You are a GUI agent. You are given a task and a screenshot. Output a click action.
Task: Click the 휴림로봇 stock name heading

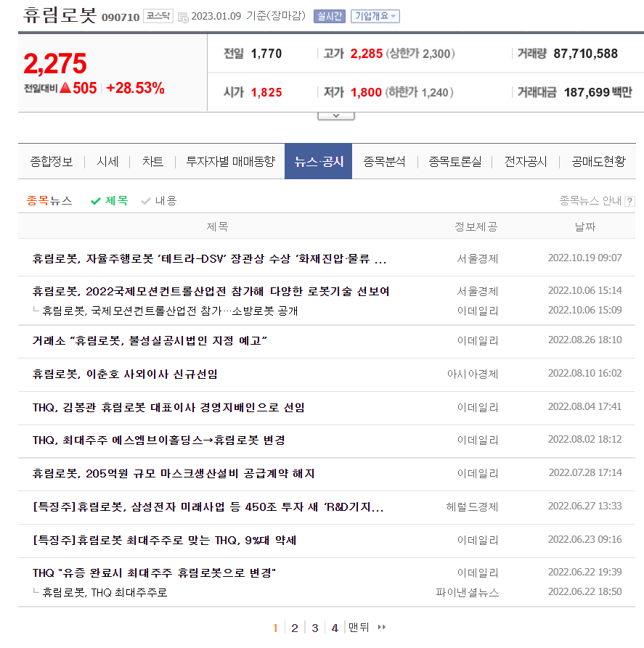click(x=60, y=15)
